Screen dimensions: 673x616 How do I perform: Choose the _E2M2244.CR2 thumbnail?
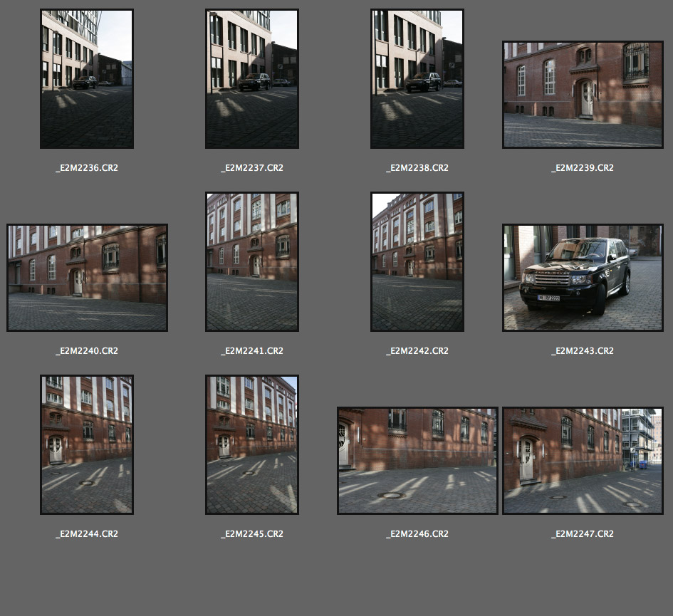click(87, 445)
